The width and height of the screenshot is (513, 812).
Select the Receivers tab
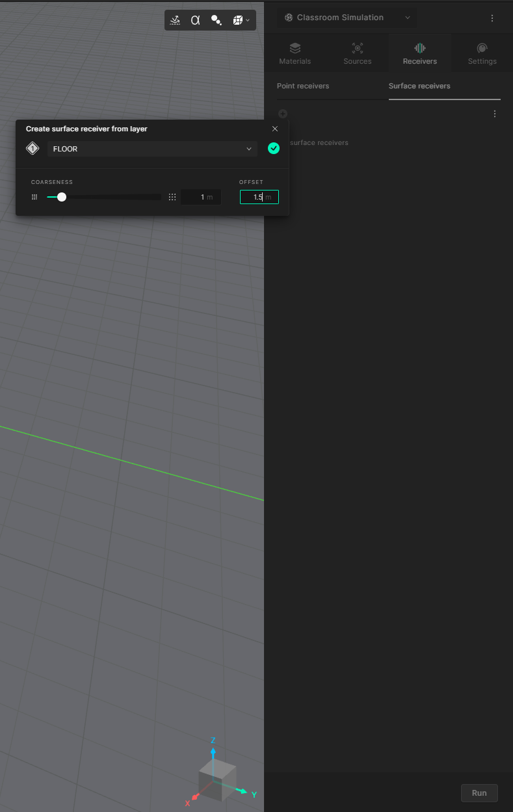tap(420, 53)
